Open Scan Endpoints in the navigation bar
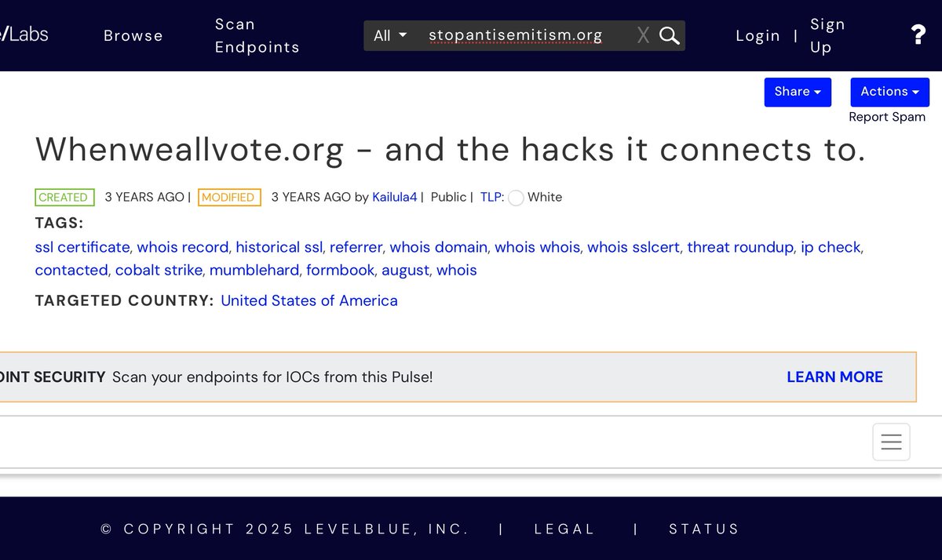This screenshot has width=942, height=560. click(x=257, y=35)
